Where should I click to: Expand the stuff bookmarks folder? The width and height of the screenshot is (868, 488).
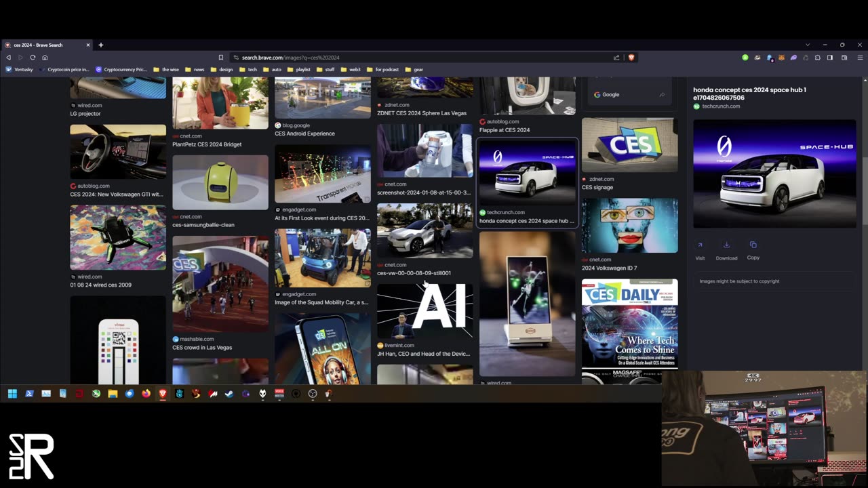325,69
